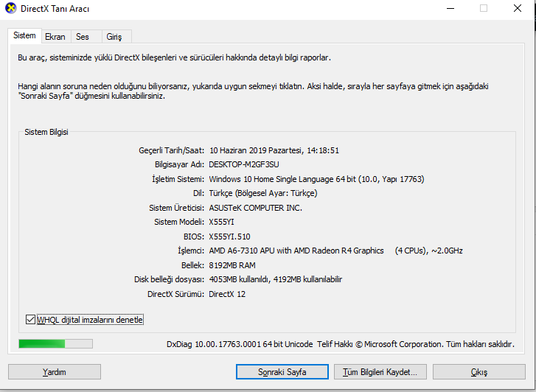Exit with the Çıkış button
The height and width of the screenshot is (392, 536).
(x=479, y=372)
